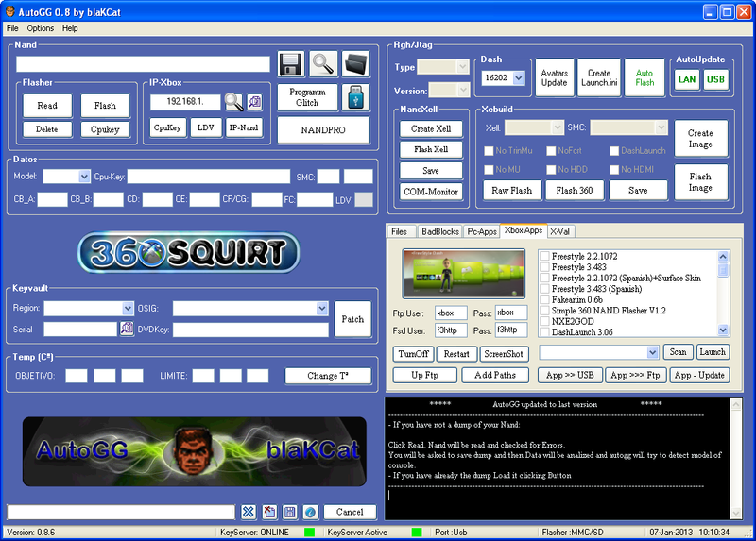Tick the DashLaunch 3.06 checkbox
The width and height of the screenshot is (756, 541).
(x=545, y=332)
